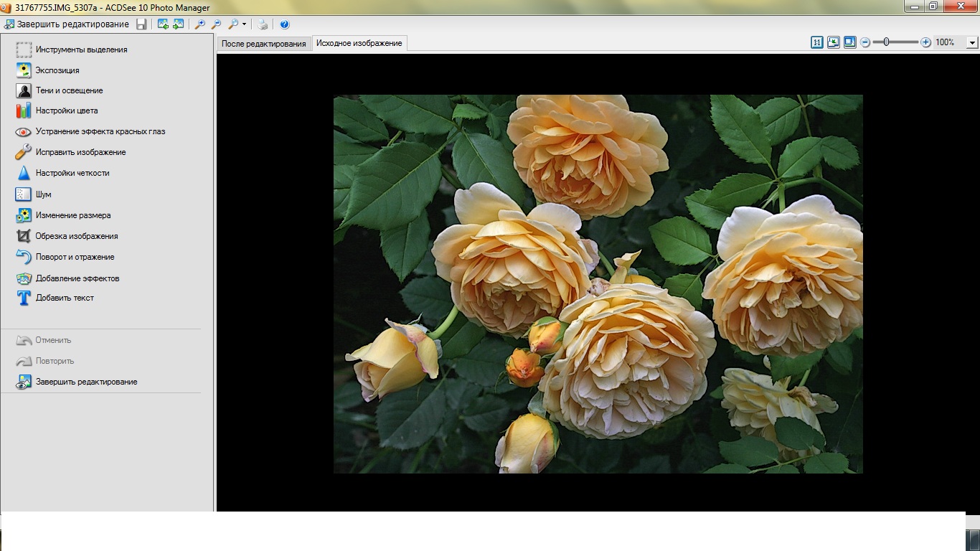Toggle the 1:1 actual size view

tap(816, 42)
